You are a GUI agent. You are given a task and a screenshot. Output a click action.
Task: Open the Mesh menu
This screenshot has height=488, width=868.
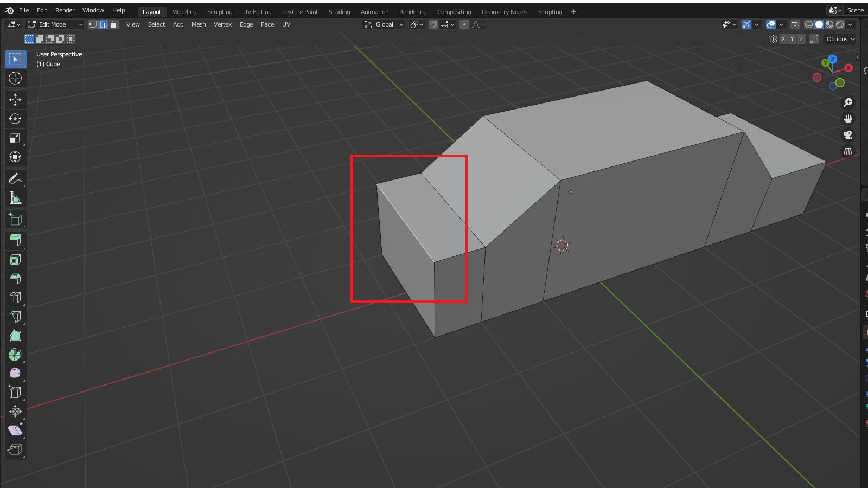pos(199,24)
